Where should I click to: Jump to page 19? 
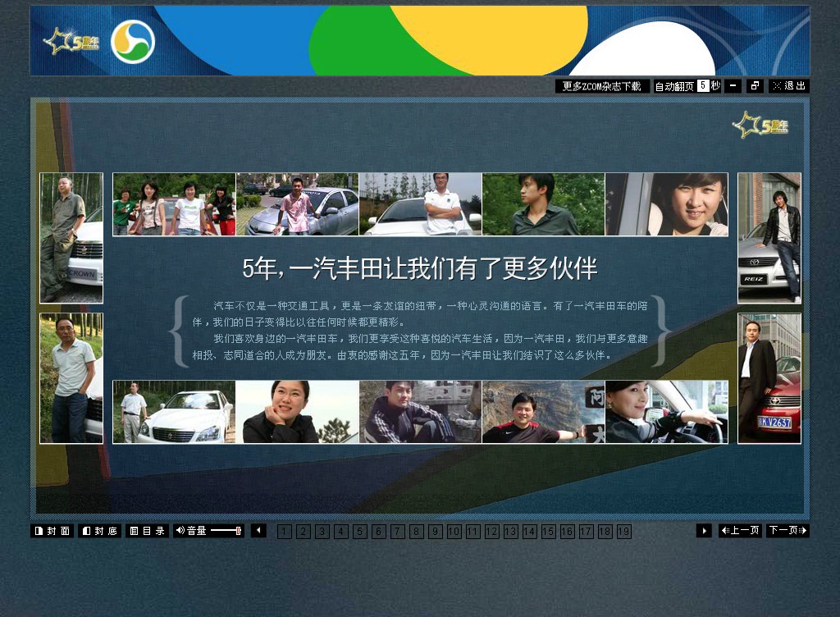(623, 532)
